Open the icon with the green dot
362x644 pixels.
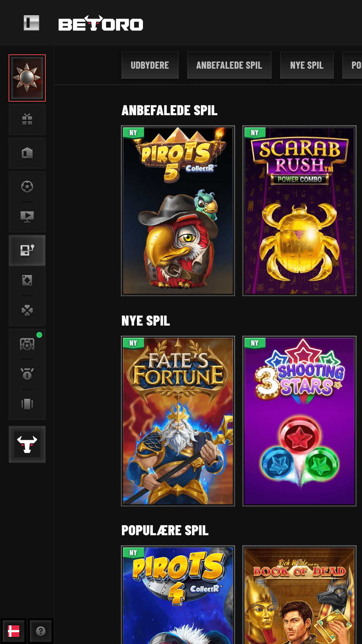pyautogui.click(x=27, y=344)
